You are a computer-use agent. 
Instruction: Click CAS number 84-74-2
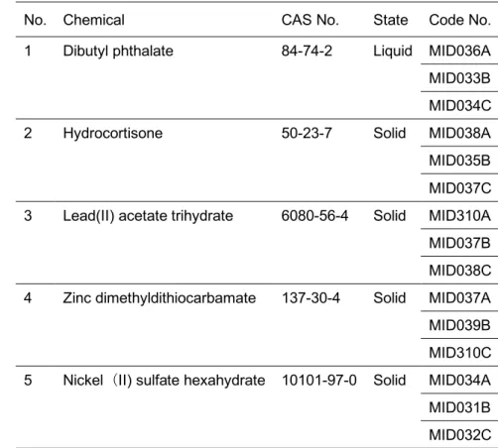pos(307,52)
